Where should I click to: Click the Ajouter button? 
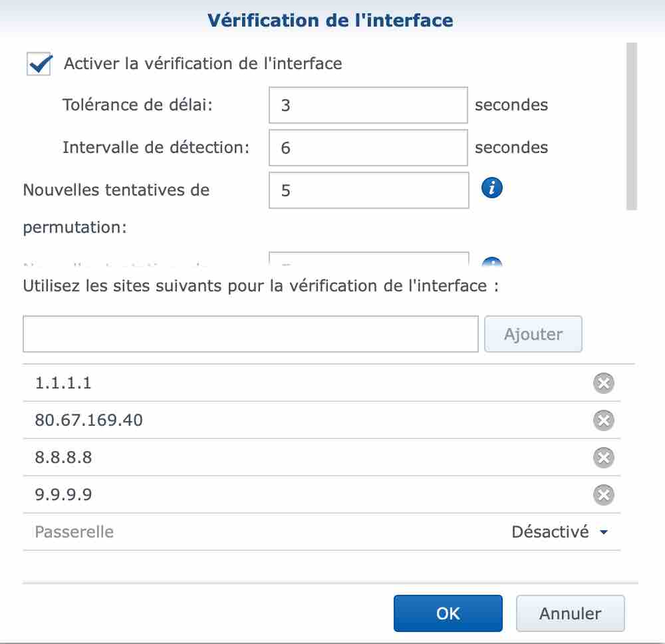tap(533, 334)
